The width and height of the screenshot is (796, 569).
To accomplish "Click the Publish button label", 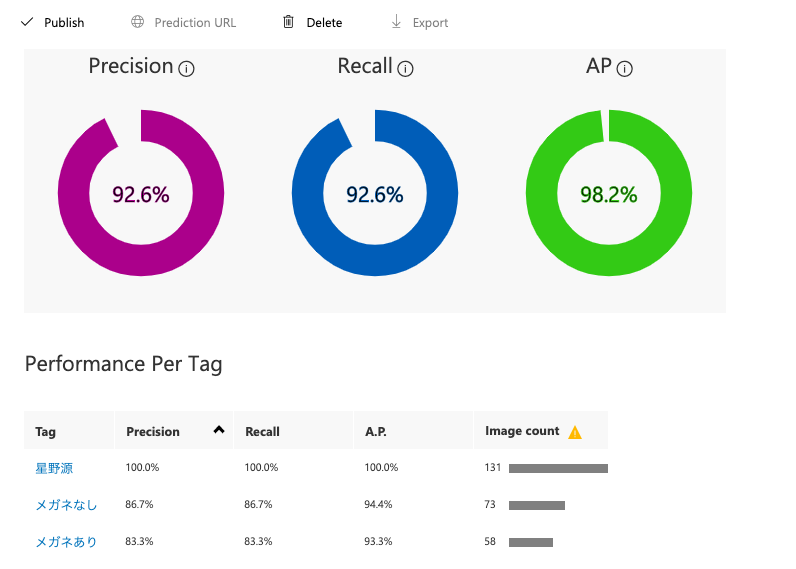I will 64,22.
